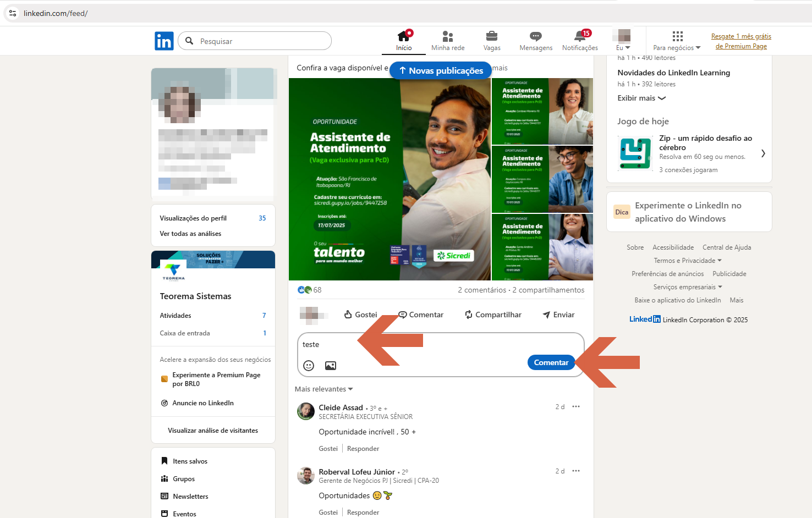Click Responder on Roberval's comment
Image resolution: width=812 pixels, height=518 pixels.
(x=363, y=513)
